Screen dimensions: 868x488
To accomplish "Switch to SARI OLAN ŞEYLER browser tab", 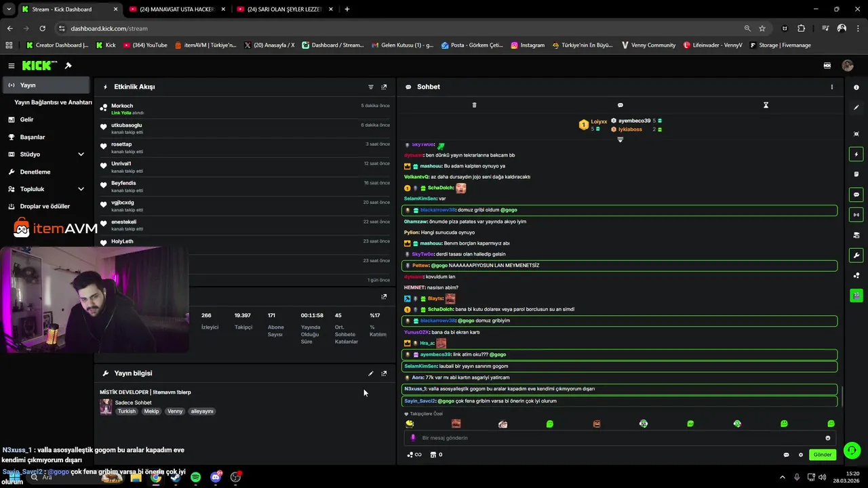I will click(284, 9).
